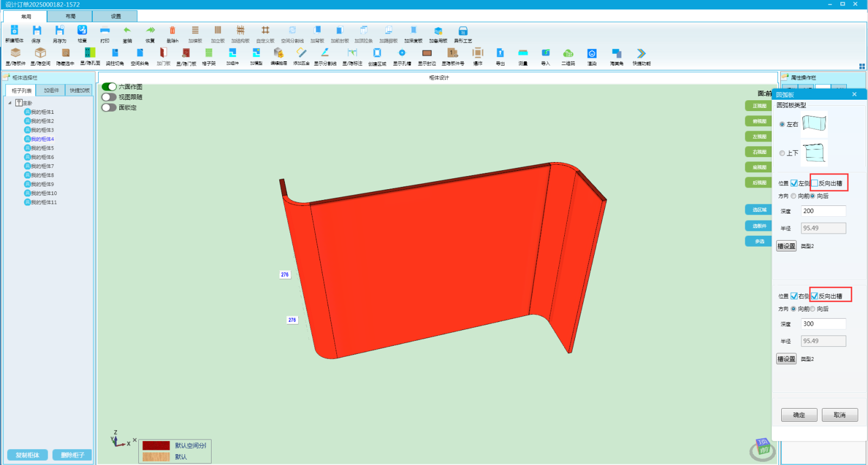Click the 爆炸 explode view icon
Viewport: 868px width, 465px height.
(x=477, y=53)
